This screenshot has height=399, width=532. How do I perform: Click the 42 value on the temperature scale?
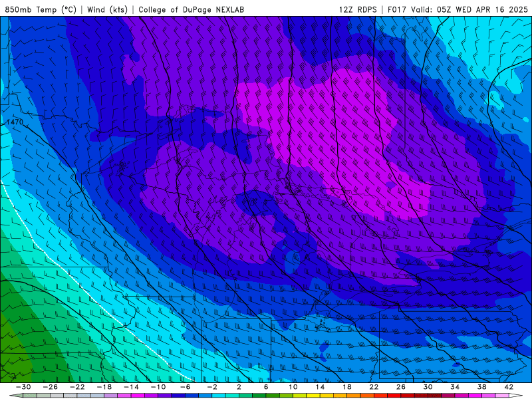(x=509, y=387)
